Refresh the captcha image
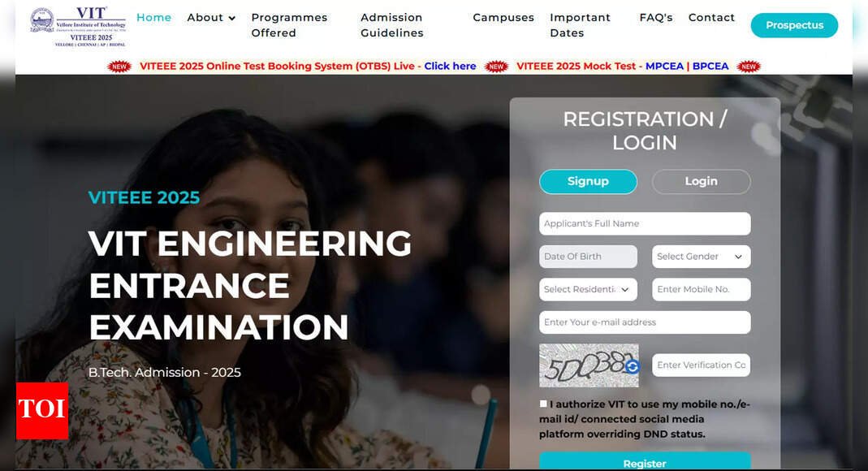868x471 pixels. point(633,366)
